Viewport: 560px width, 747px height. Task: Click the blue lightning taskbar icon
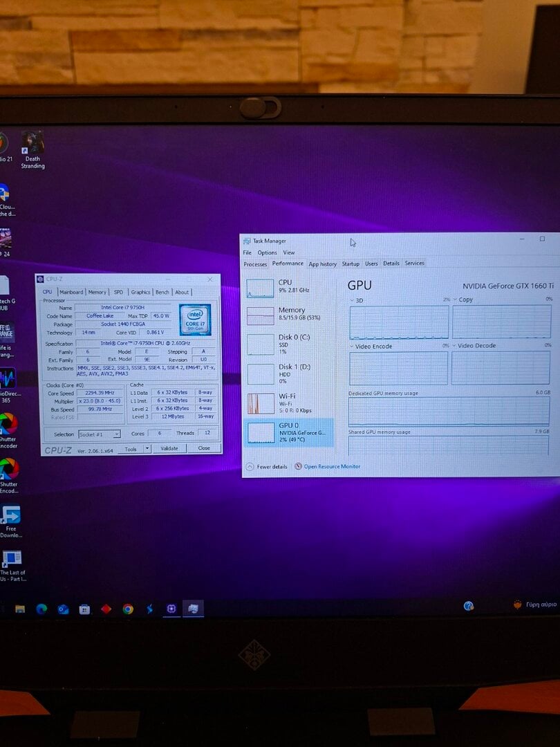(x=149, y=609)
